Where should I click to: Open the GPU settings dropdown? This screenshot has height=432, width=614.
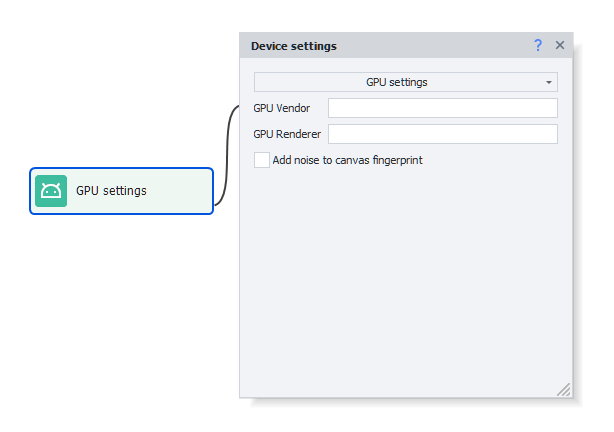point(406,82)
